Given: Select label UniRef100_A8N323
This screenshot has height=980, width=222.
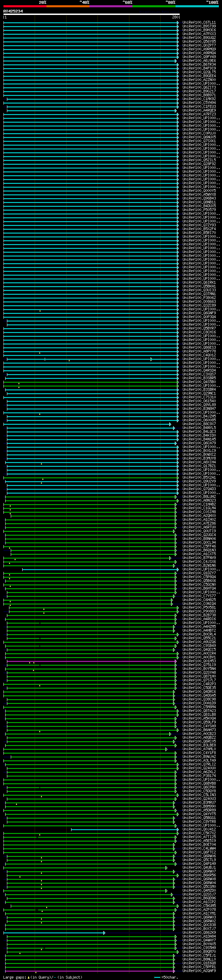Looking at the screenshot, I should pos(199,501).
